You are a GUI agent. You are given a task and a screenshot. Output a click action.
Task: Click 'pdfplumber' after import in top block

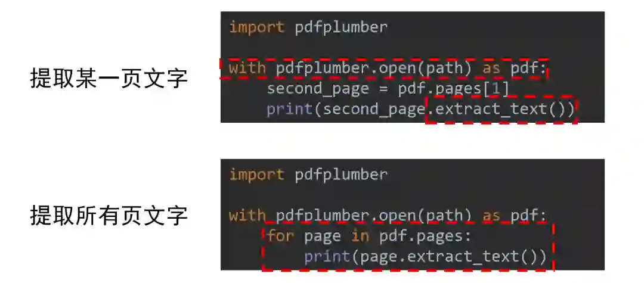341,27
